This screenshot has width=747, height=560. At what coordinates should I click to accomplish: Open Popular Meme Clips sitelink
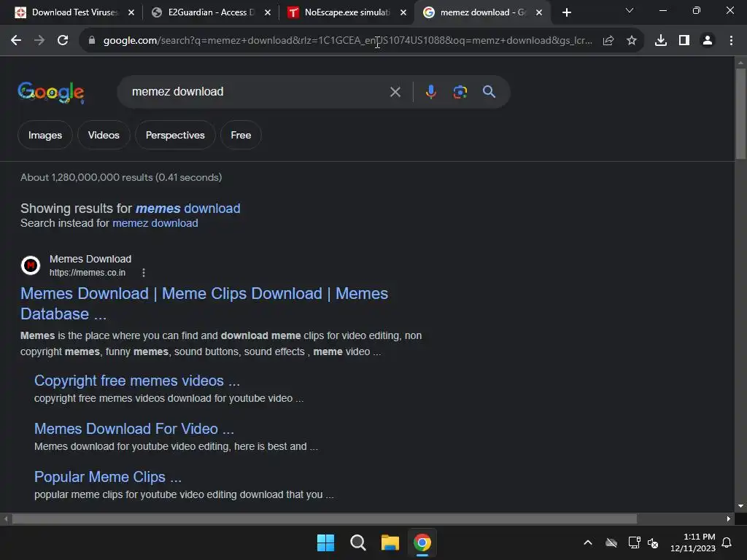[x=108, y=477]
